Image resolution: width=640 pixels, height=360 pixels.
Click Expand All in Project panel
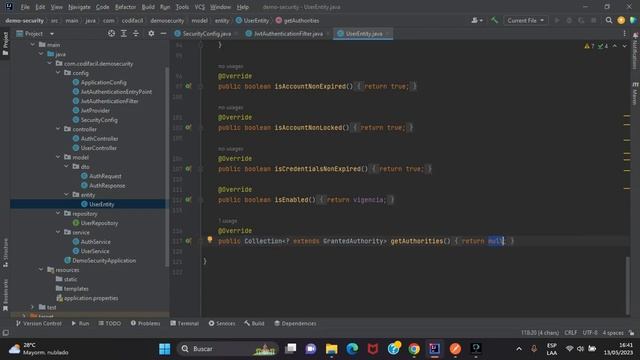point(124,33)
